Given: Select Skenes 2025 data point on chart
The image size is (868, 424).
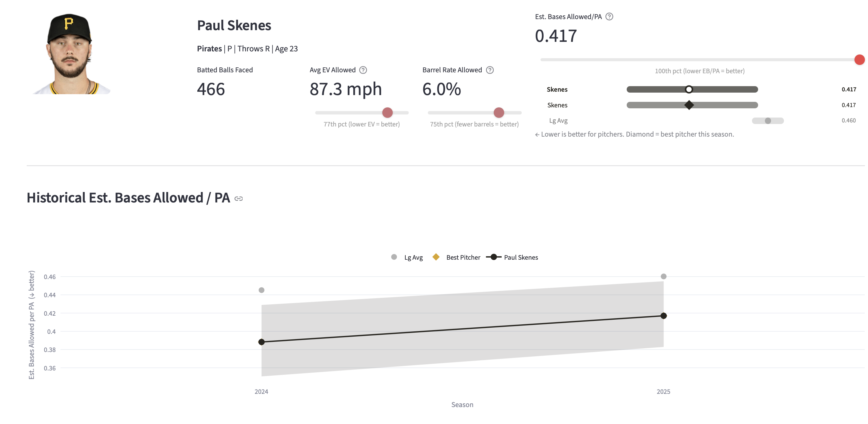Looking at the screenshot, I should click(x=664, y=316).
